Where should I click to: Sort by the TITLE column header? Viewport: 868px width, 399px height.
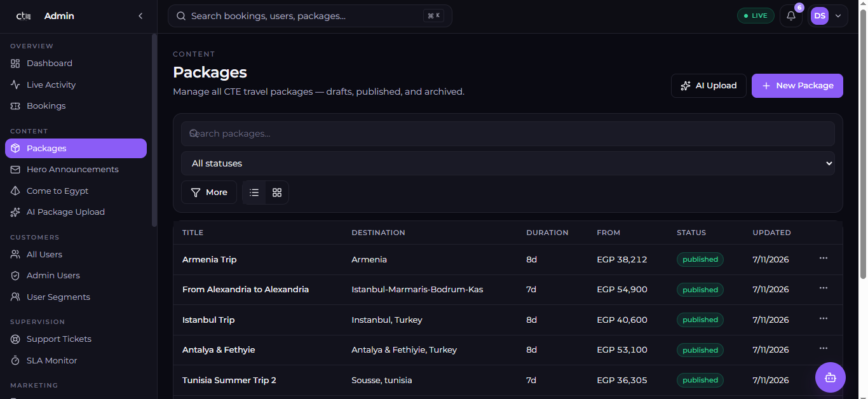193,233
